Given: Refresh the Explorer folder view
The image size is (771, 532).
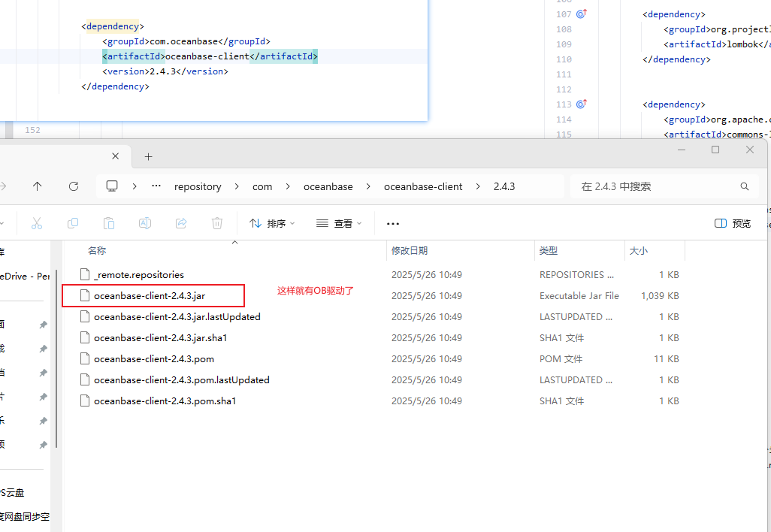Looking at the screenshot, I should [74, 186].
